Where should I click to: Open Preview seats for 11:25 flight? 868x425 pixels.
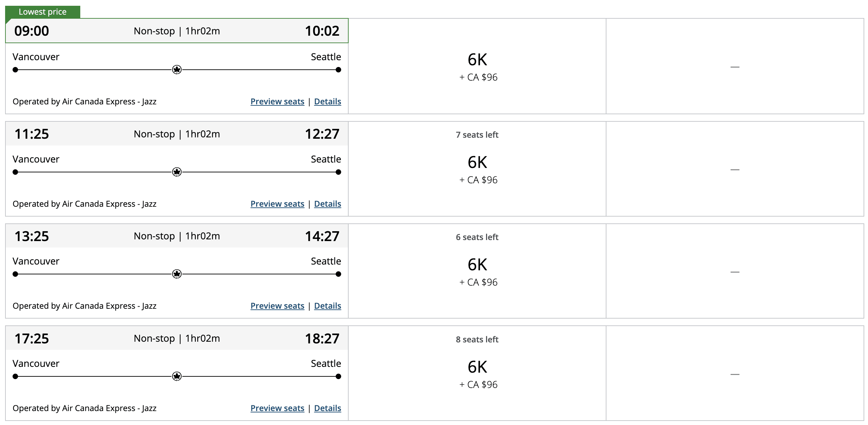click(277, 204)
